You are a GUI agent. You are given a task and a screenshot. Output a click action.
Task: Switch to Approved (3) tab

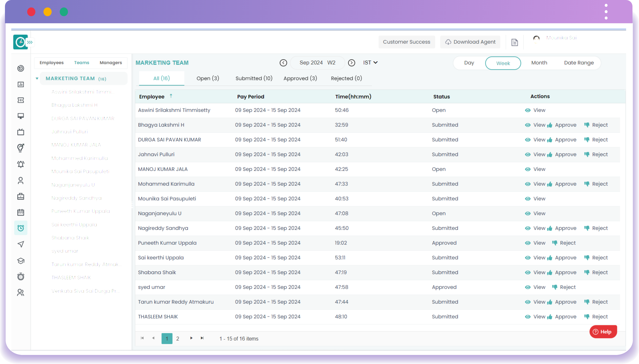click(x=300, y=78)
